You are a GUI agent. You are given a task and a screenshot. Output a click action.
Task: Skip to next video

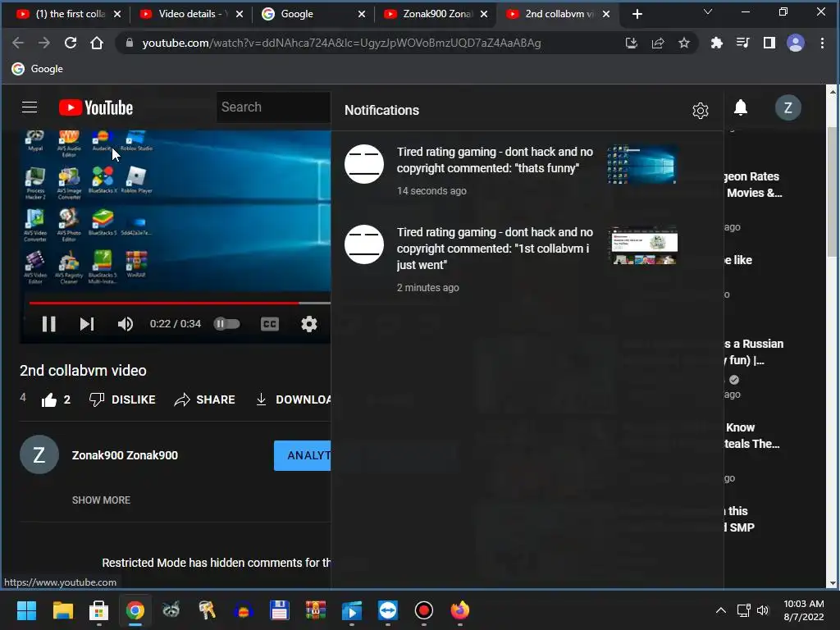tap(87, 323)
